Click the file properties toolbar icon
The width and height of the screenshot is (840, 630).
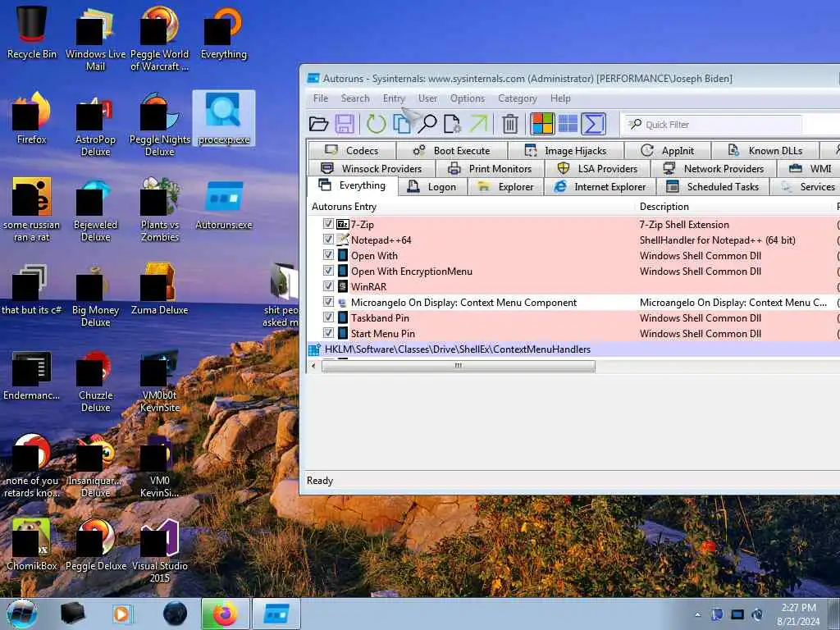[453, 125]
